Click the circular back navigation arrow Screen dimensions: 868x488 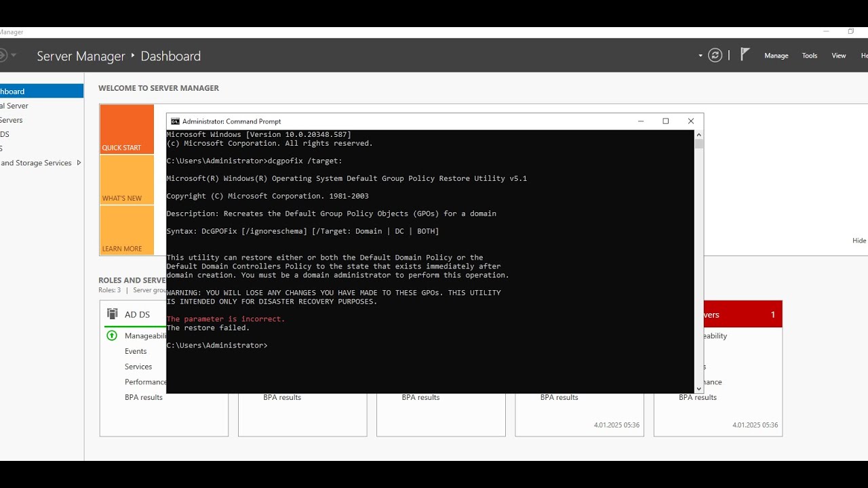[5, 55]
